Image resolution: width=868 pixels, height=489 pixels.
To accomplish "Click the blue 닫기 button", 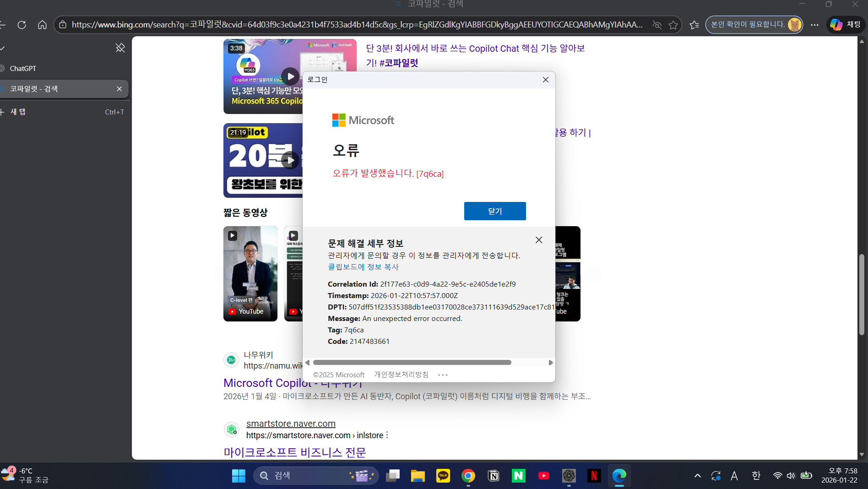I will [x=495, y=211].
